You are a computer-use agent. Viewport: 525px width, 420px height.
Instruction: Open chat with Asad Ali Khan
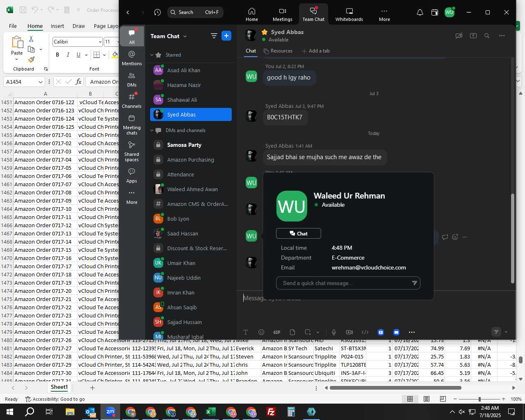tap(191, 70)
